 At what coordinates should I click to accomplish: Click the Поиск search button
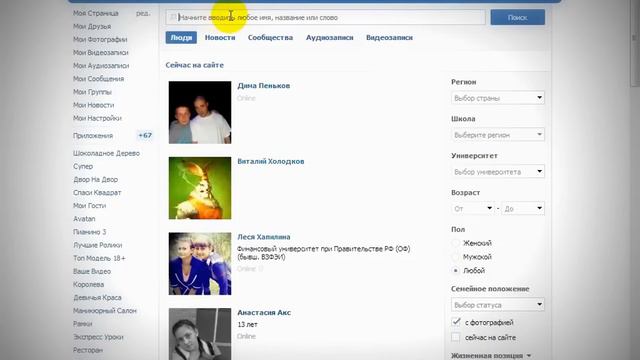518,18
